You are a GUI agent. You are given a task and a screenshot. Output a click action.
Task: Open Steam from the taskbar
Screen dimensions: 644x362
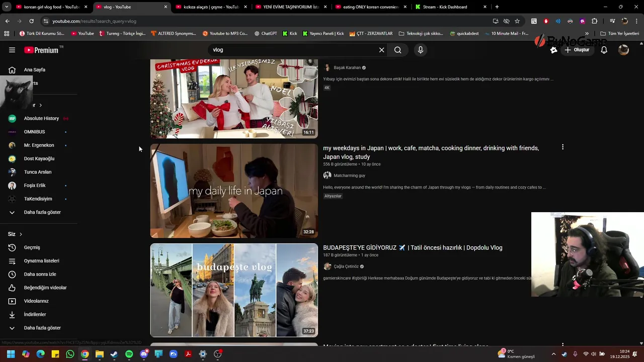(x=114, y=354)
